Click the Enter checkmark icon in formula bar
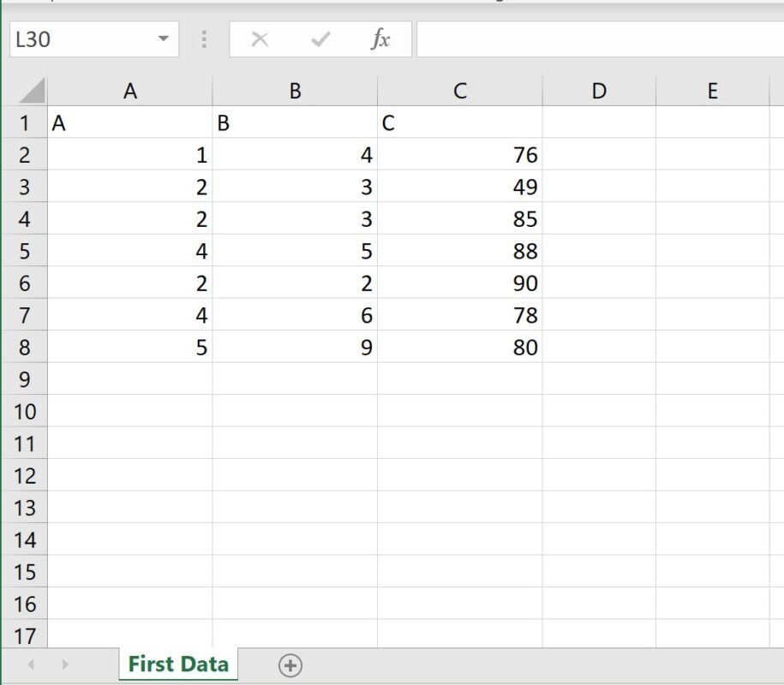The image size is (784, 685). click(320, 39)
